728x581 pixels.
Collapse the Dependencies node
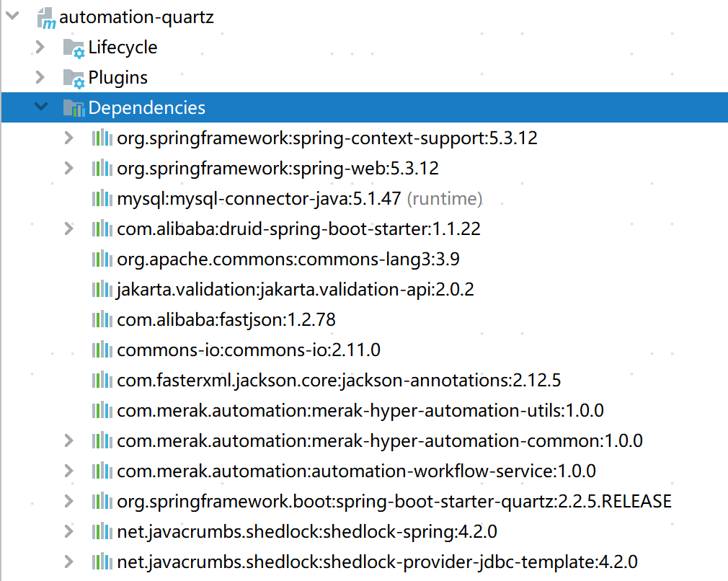(41, 107)
